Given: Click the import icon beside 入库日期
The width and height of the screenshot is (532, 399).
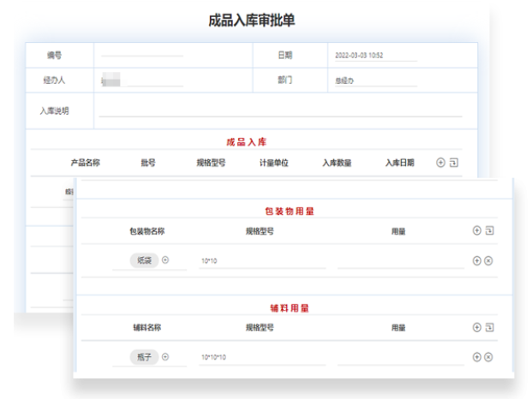Looking at the screenshot, I should click(x=454, y=163).
